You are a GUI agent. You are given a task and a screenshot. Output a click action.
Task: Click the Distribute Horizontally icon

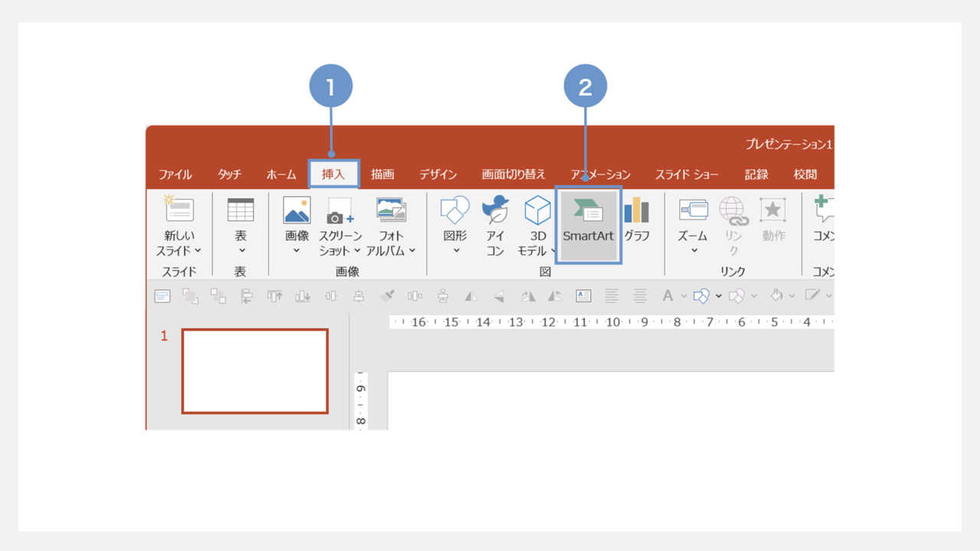(415, 295)
